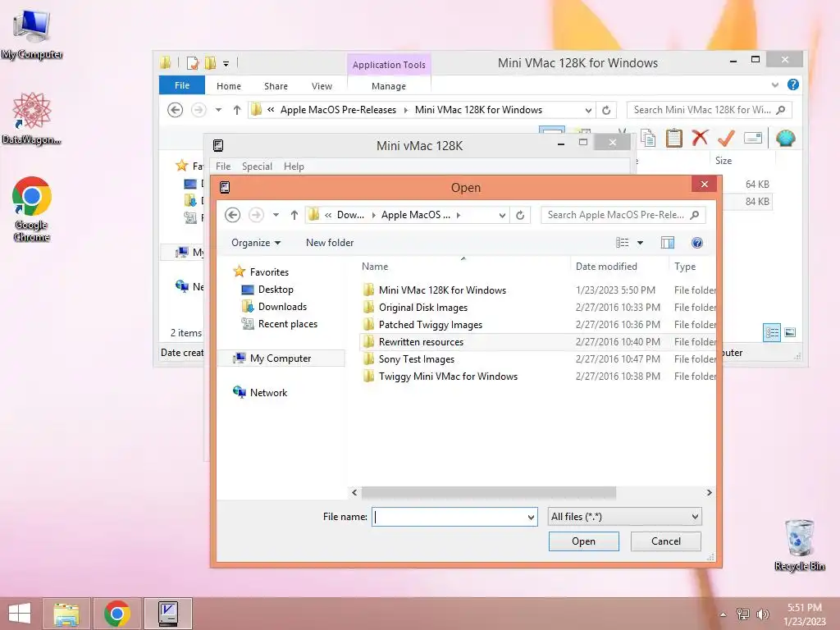Select Recent places in the dialog sidebar
The width and height of the screenshot is (840, 630).
281,323
